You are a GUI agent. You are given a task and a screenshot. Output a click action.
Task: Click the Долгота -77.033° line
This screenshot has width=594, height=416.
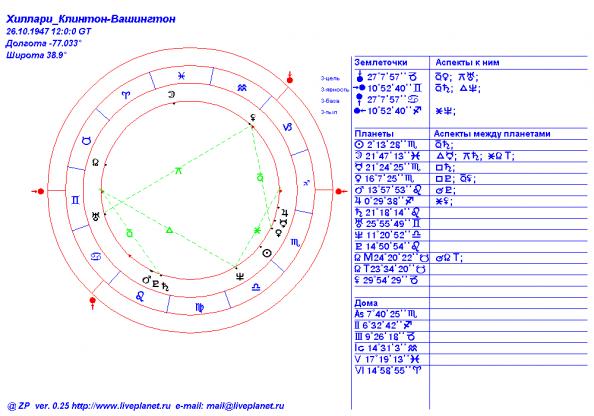pos(44,43)
